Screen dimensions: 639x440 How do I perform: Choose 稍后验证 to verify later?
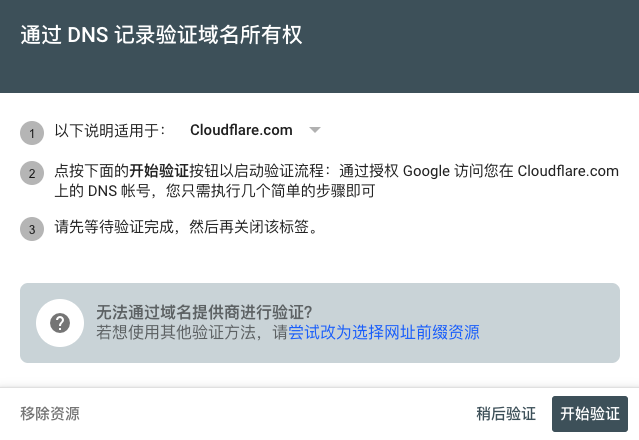click(x=506, y=414)
